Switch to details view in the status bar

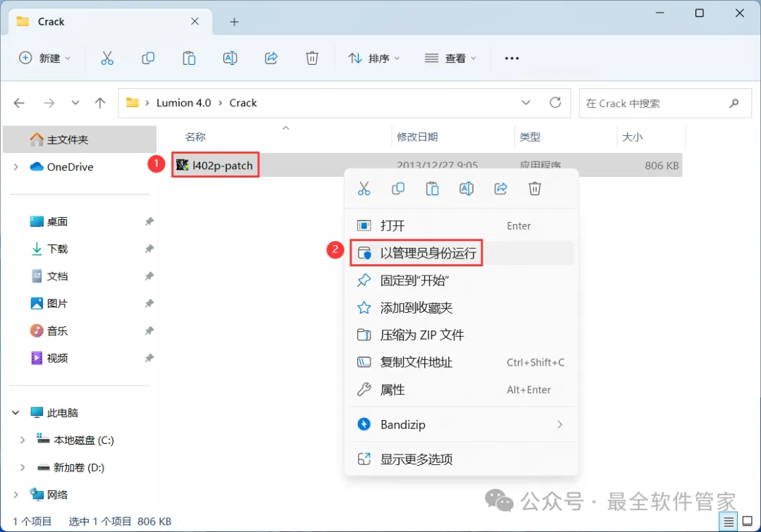pyautogui.click(x=729, y=522)
